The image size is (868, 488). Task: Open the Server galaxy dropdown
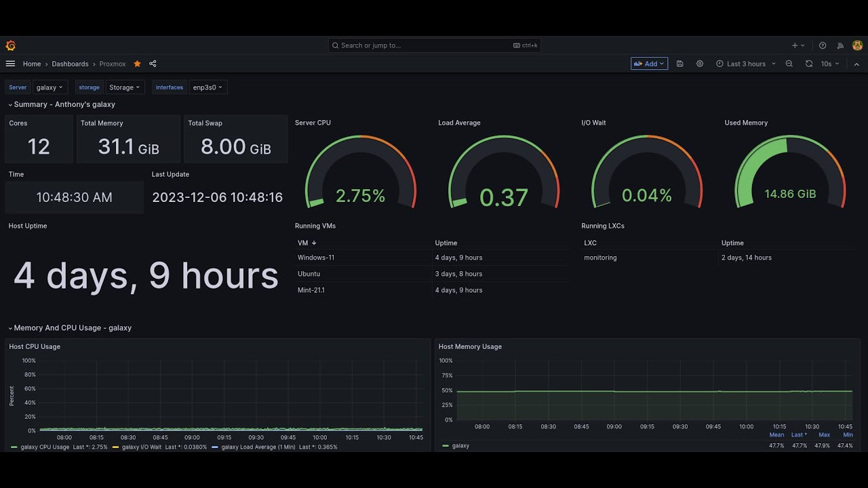click(50, 87)
